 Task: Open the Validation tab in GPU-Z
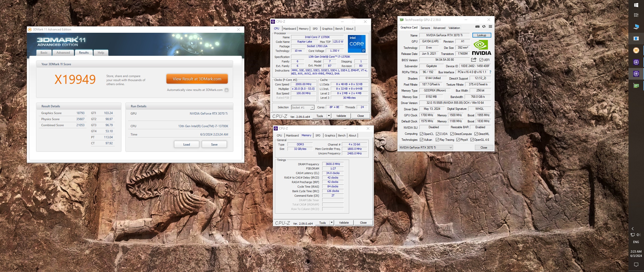[x=454, y=28]
